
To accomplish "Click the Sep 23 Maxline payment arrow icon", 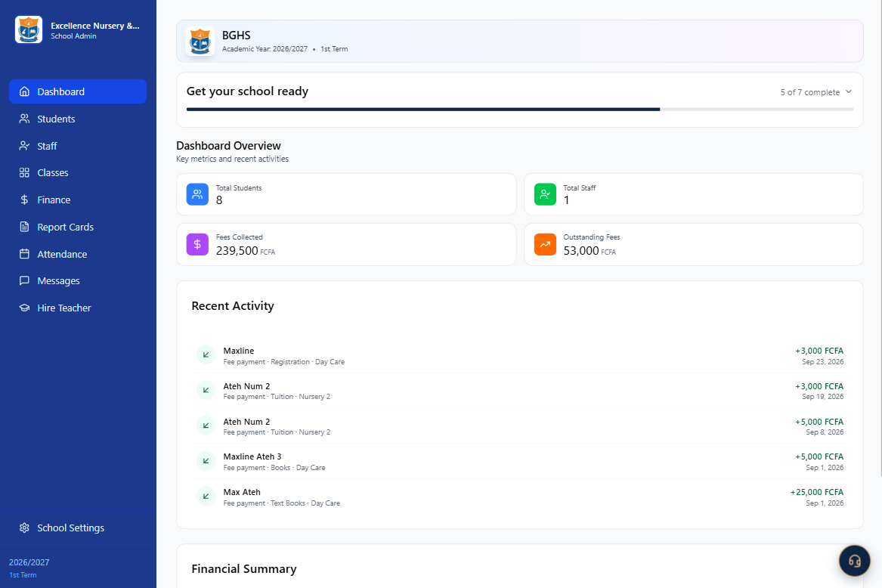I will (x=206, y=355).
